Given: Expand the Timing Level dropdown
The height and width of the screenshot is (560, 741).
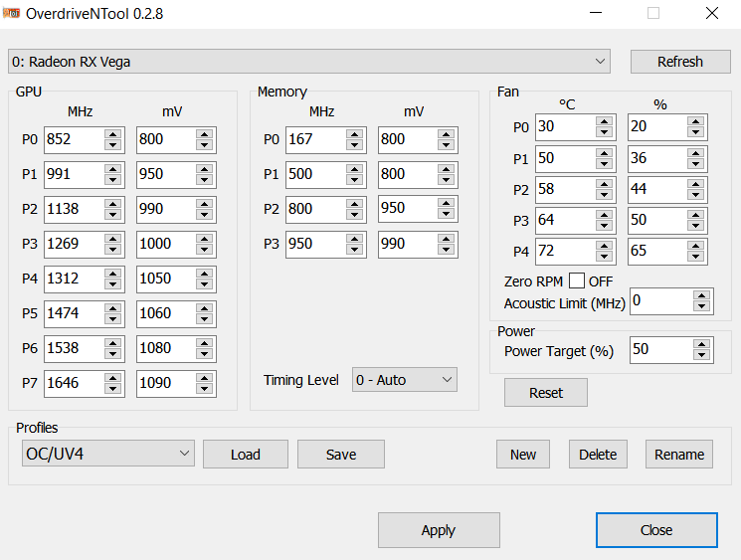Looking at the screenshot, I should tap(405, 380).
